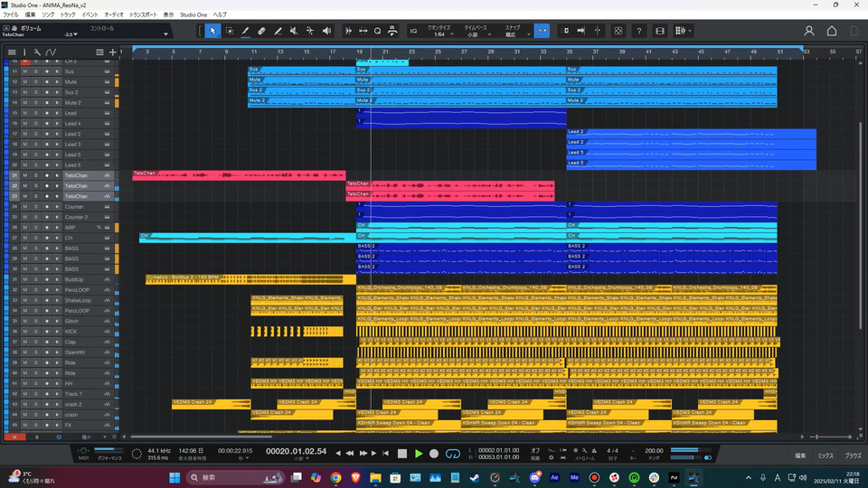Screen dimensions: 868x488
Task: Select the Arrow tool in the toolbar
Action: click(212, 31)
